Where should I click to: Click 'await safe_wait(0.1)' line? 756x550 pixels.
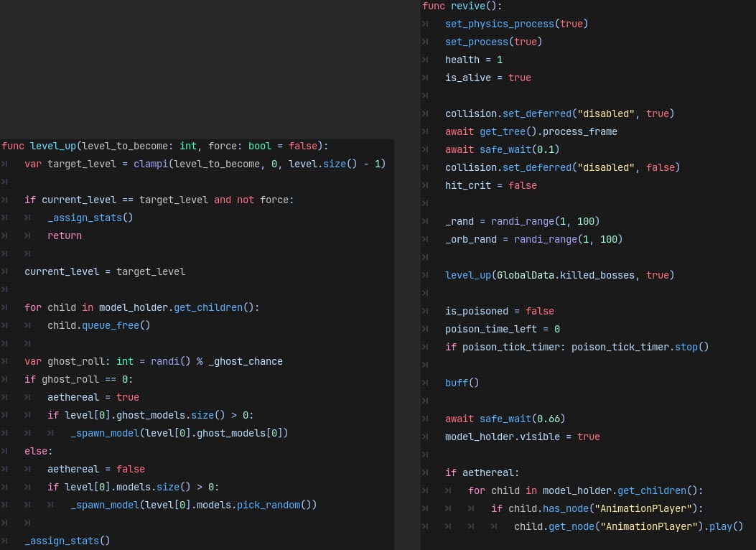click(x=503, y=149)
